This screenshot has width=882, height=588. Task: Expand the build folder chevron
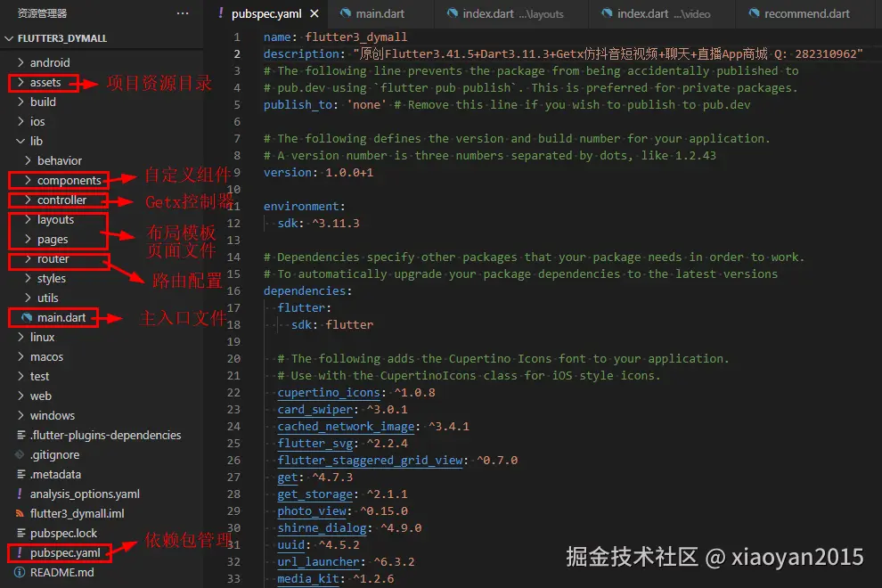pyautogui.click(x=20, y=102)
